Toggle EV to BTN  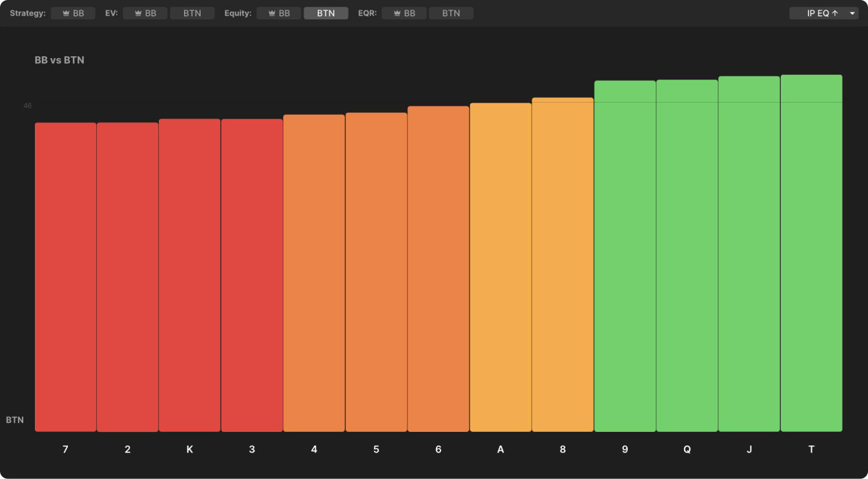point(192,13)
